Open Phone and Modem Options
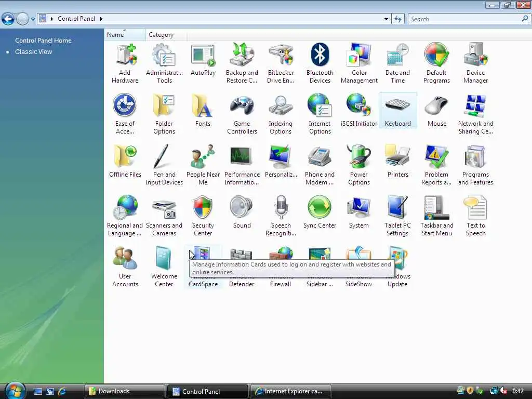 coord(320,165)
